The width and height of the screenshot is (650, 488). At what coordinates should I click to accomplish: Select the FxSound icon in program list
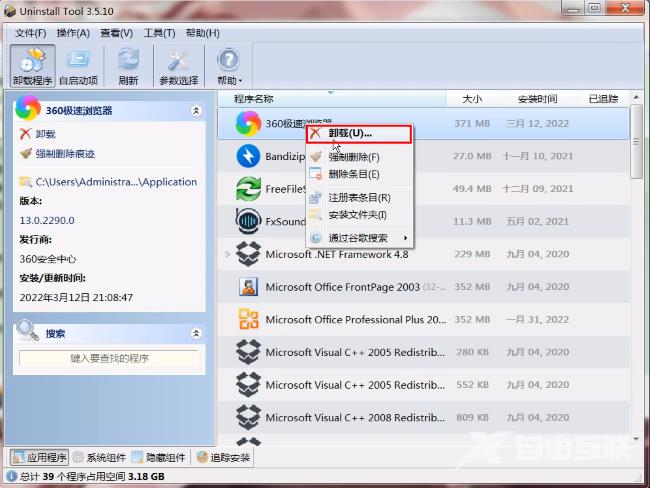click(x=248, y=221)
